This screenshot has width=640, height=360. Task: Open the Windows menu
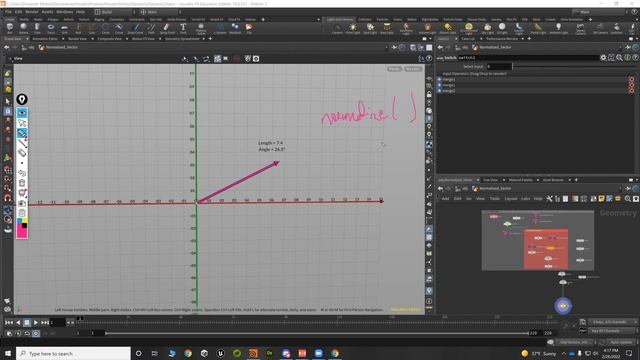pos(65,12)
